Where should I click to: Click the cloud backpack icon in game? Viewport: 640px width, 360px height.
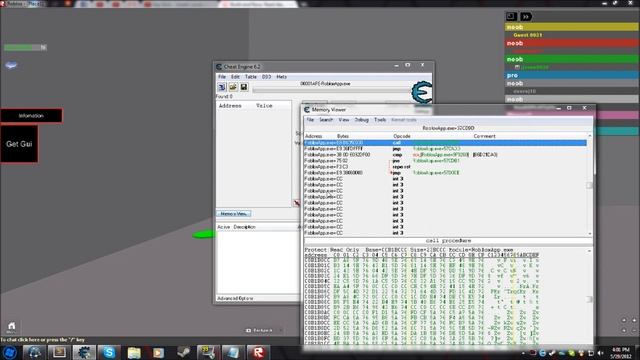point(11,65)
